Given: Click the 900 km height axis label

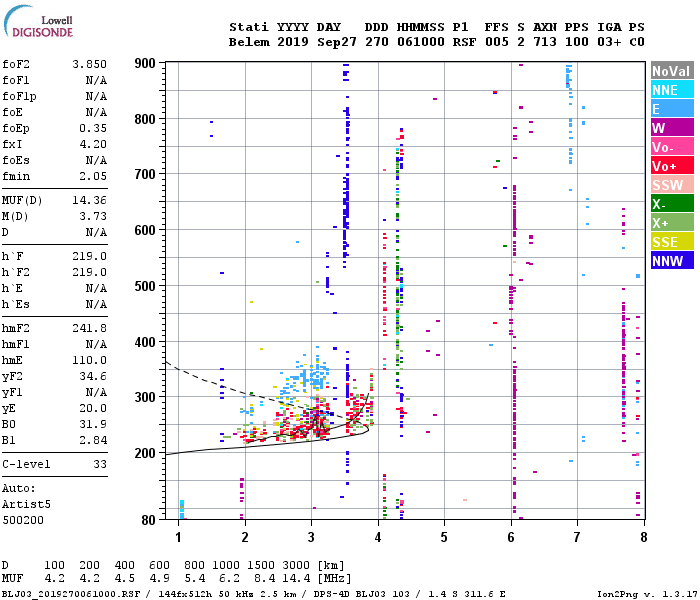Looking at the screenshot, I should (x=145, y=63).
